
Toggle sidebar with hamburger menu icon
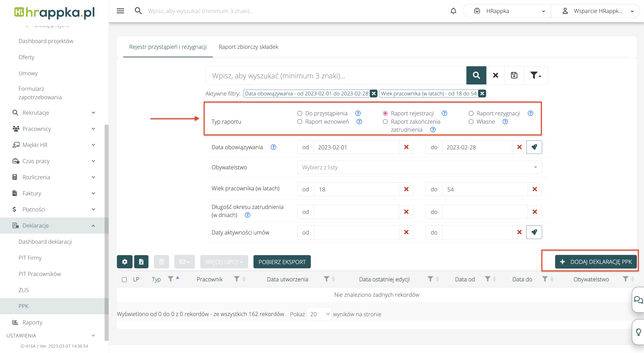tap(120, 11)
